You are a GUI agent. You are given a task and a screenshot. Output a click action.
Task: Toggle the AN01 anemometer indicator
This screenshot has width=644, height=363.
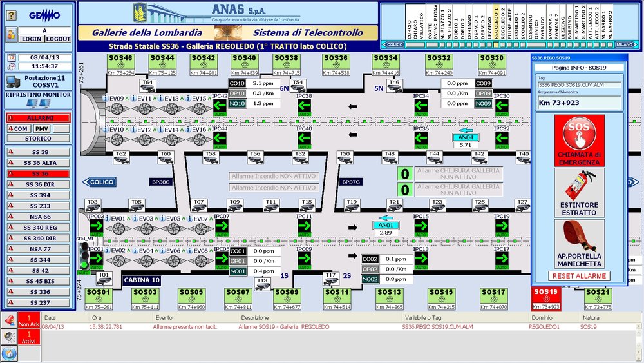tap(386, 225)
